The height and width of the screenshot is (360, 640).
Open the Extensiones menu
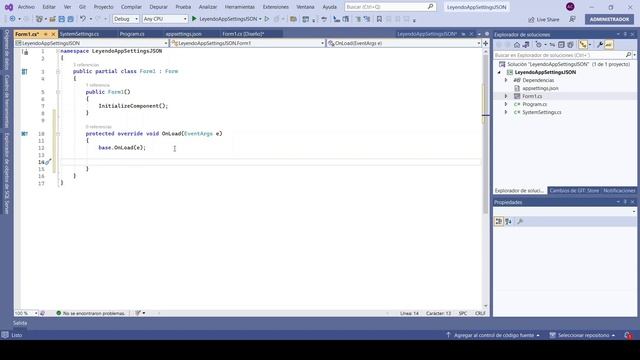276,7
